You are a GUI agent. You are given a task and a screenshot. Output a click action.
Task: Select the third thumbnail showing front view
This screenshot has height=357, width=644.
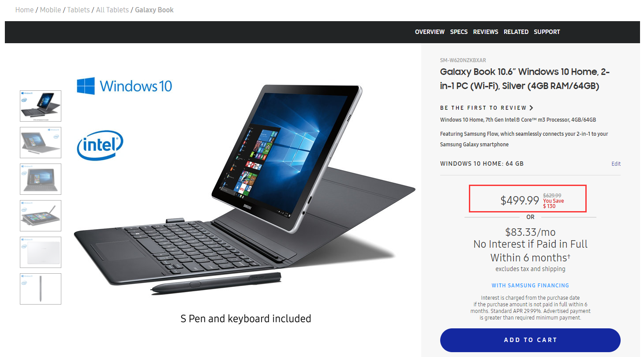41,179
